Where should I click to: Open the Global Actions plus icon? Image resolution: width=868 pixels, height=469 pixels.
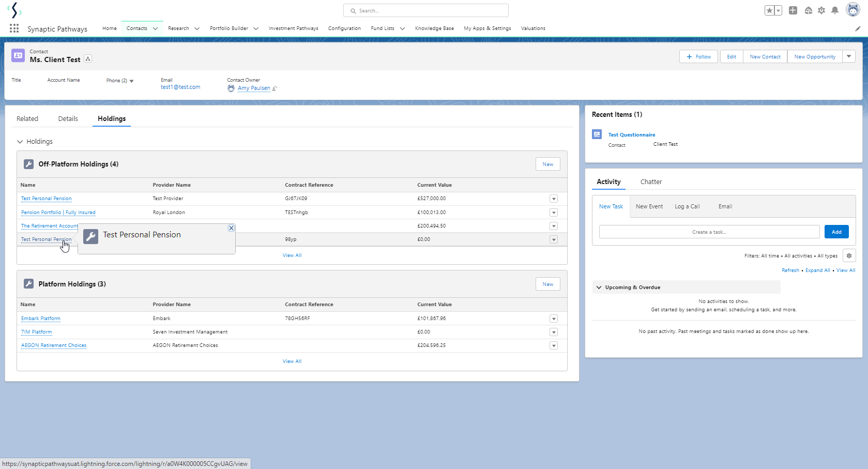click(x=793, y=10)
